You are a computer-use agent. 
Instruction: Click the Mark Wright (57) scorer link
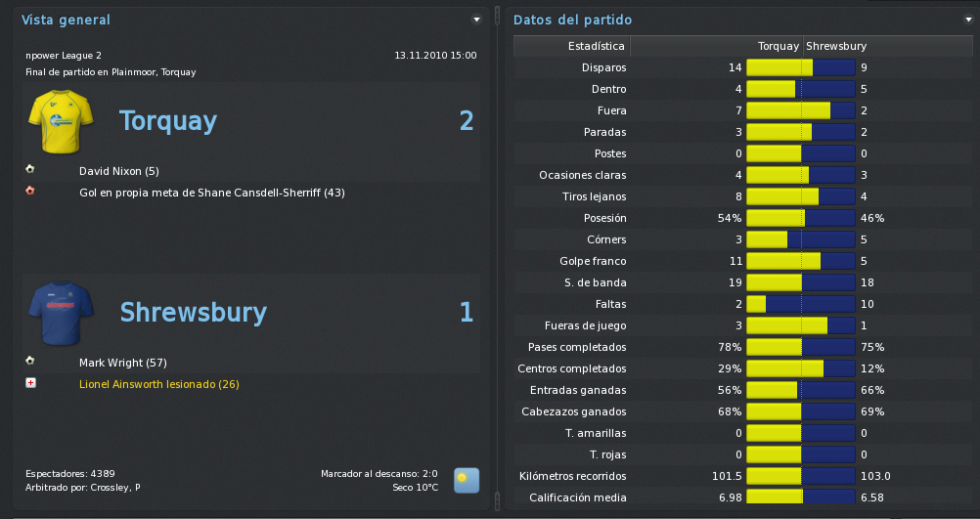(123, 363)
